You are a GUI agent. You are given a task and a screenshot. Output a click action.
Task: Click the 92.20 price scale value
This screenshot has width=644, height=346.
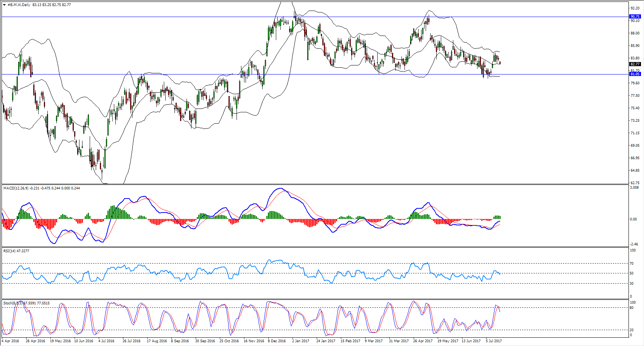coord(635,8)
